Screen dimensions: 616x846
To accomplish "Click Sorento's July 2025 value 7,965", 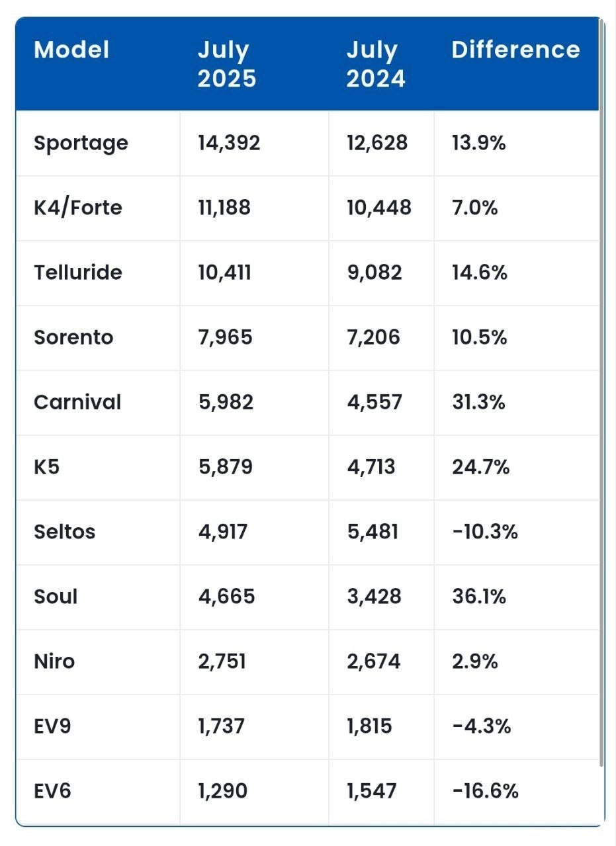I will click(225, 337).
